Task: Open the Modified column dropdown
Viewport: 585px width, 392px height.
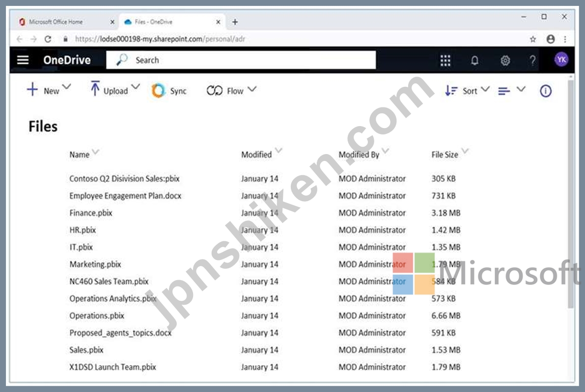Action: click(x=279, y=151)
